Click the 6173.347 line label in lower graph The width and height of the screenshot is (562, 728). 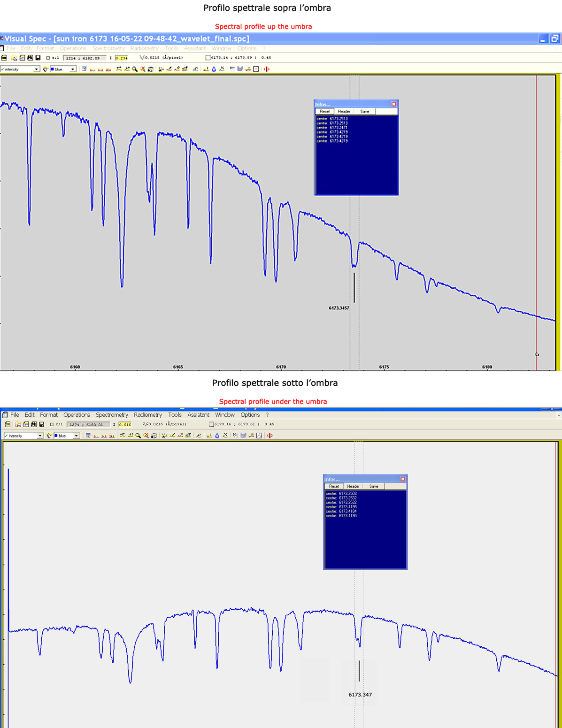pos(360,695)
